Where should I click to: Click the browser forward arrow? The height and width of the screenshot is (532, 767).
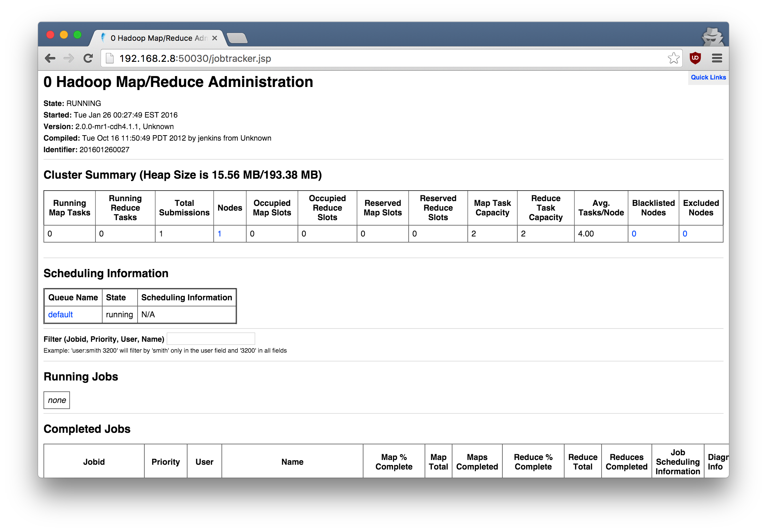[69, 58]
